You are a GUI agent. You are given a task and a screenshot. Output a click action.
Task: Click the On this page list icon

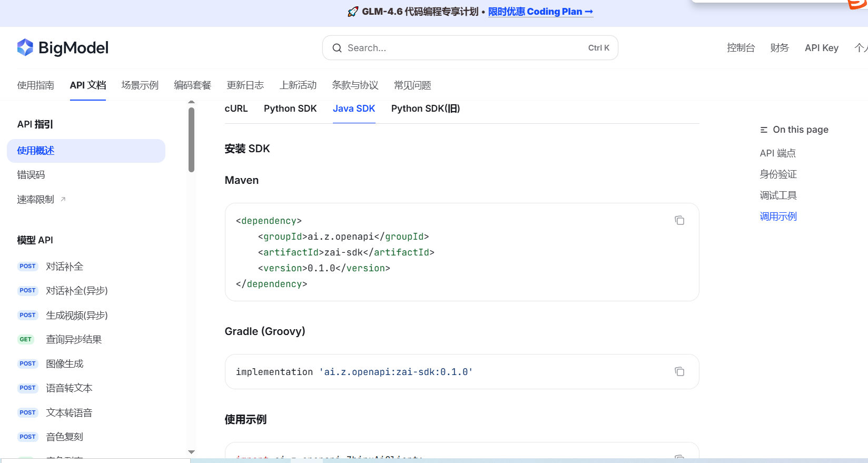(764, 130)
